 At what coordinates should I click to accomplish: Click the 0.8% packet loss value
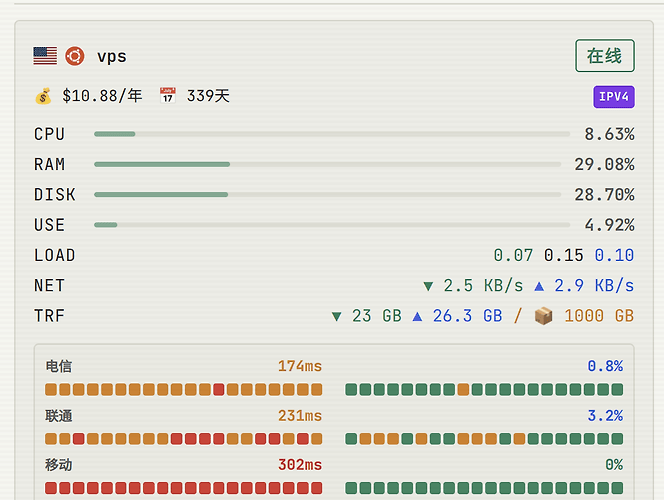(605, 366)
